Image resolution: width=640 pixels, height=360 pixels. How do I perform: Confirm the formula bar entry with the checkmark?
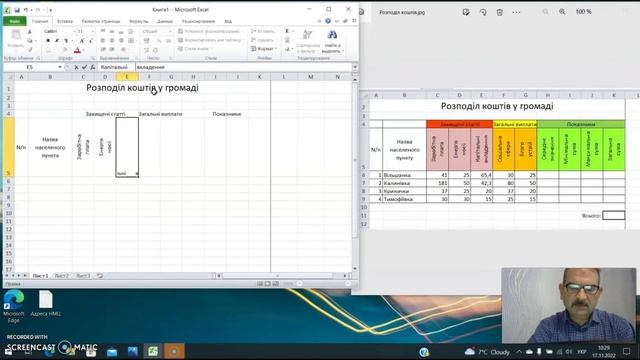pos(84,67)
